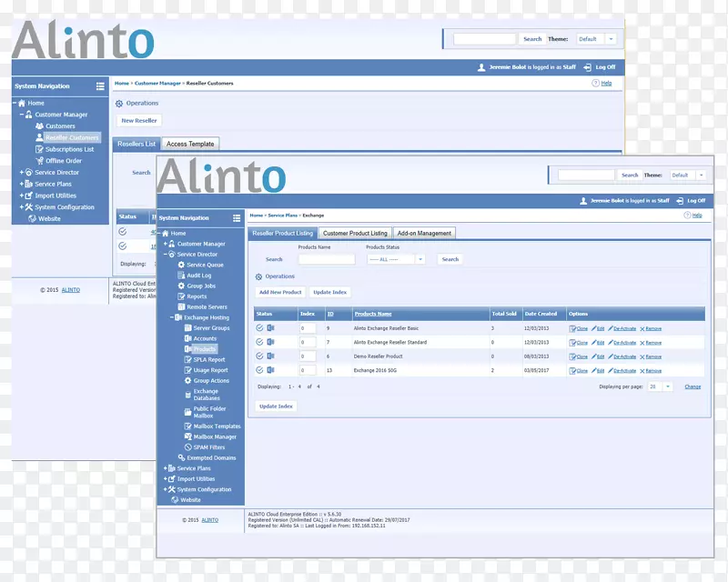
Task: Open Service Queue in front window navigation
Action: (x=205, y=265)
